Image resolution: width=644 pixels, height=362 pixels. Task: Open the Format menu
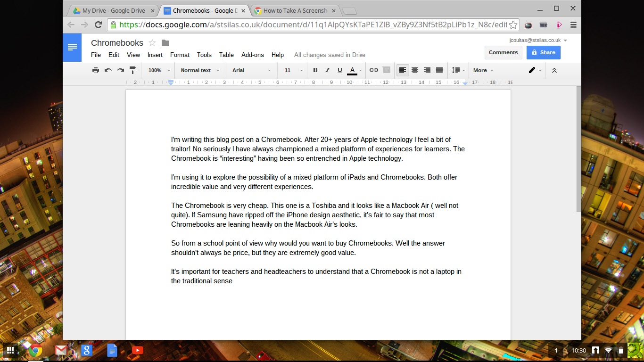coord(180,55)
